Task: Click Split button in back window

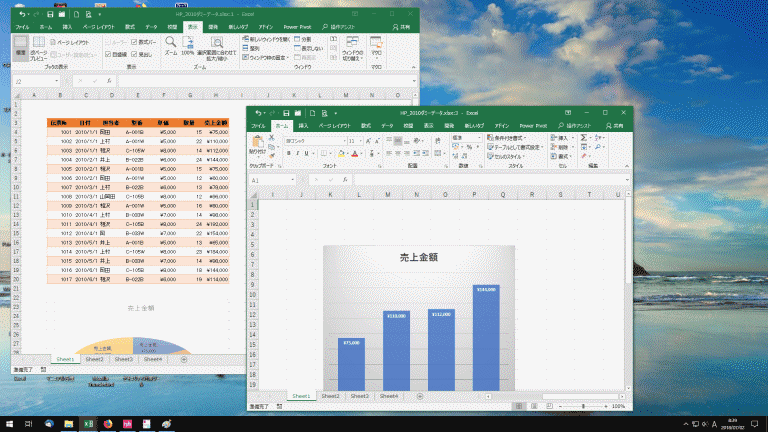Action: (303, 39)
